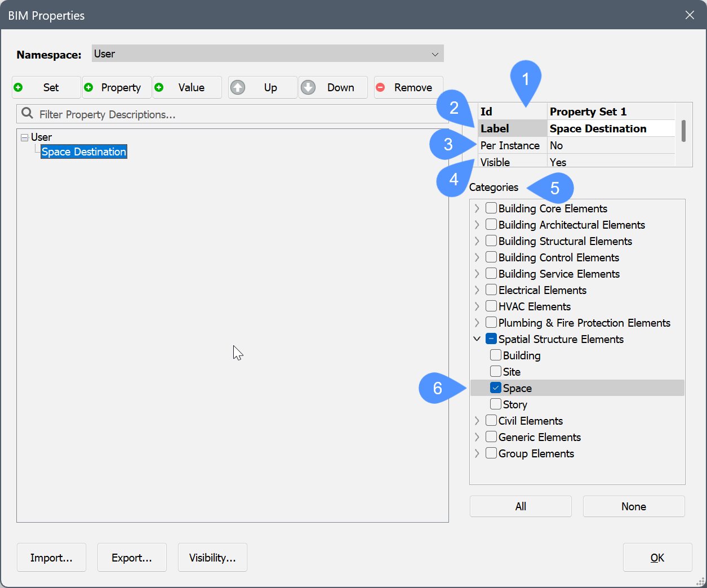Close the BIM Properties dialog
Image resolution: width=707 pixels, height=588 pixels.
pos(690,15)
